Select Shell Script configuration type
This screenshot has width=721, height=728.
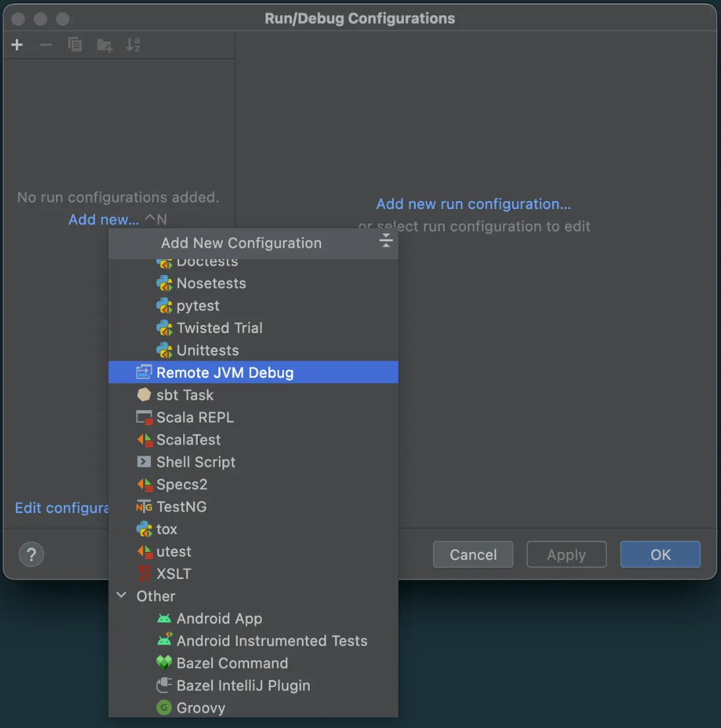[196, 462]
